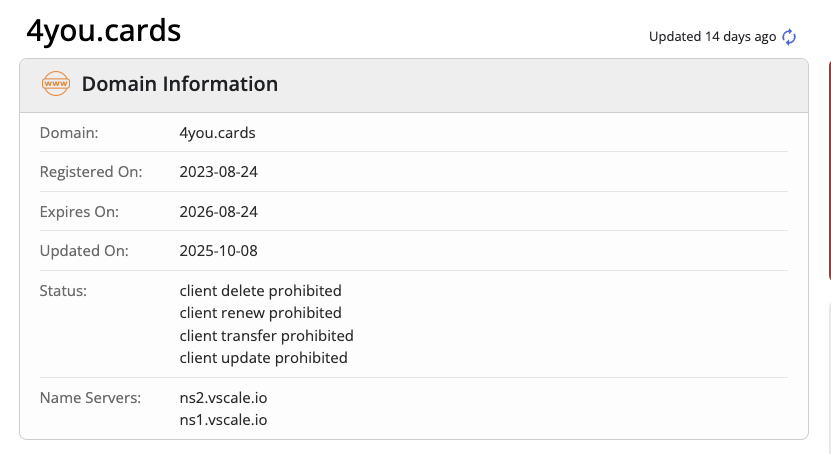Viewport: 831px width, 454px height.
Task: Click expiry date 2026-08-24
Action: point(219,212)
